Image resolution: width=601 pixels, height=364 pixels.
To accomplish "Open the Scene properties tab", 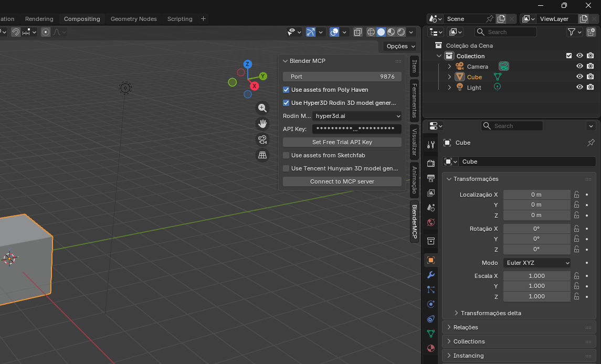I will [x=431, y=208].
